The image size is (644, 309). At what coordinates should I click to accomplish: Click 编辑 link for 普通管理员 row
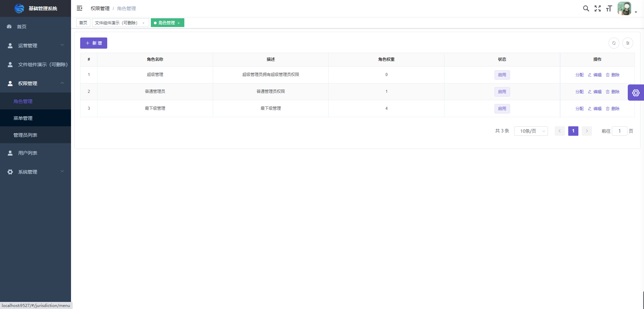click(595, 92)
